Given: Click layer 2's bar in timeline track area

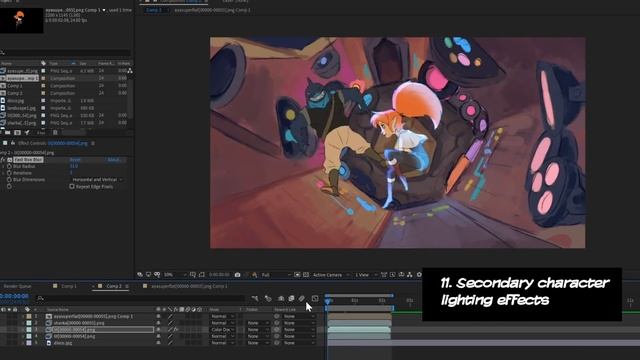Looking at the screenshot, I should click(359, 323).
